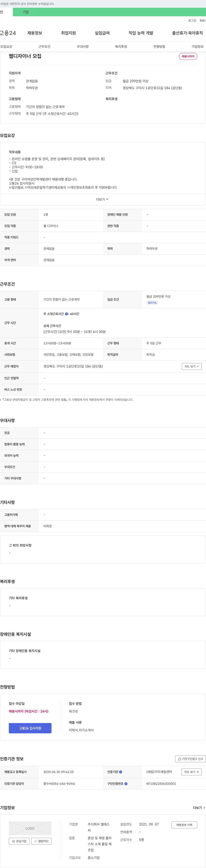Click the 웹 디자이너 모집 직종 value
This screenshot has height=868, width=206.
pos(51,226)
